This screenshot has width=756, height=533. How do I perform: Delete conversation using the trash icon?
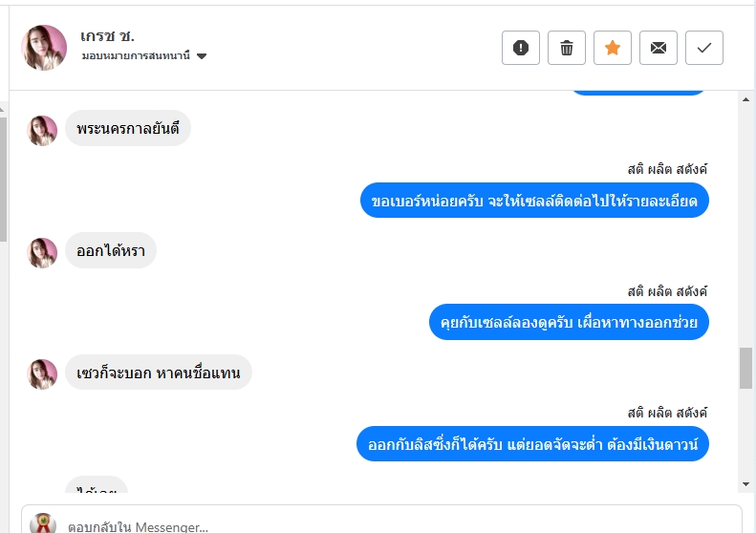pyautogui.click(x=567, y=48)
